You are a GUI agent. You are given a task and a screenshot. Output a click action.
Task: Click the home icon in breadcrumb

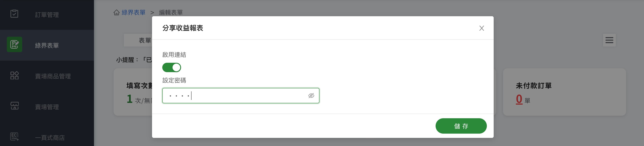(117, 12)
